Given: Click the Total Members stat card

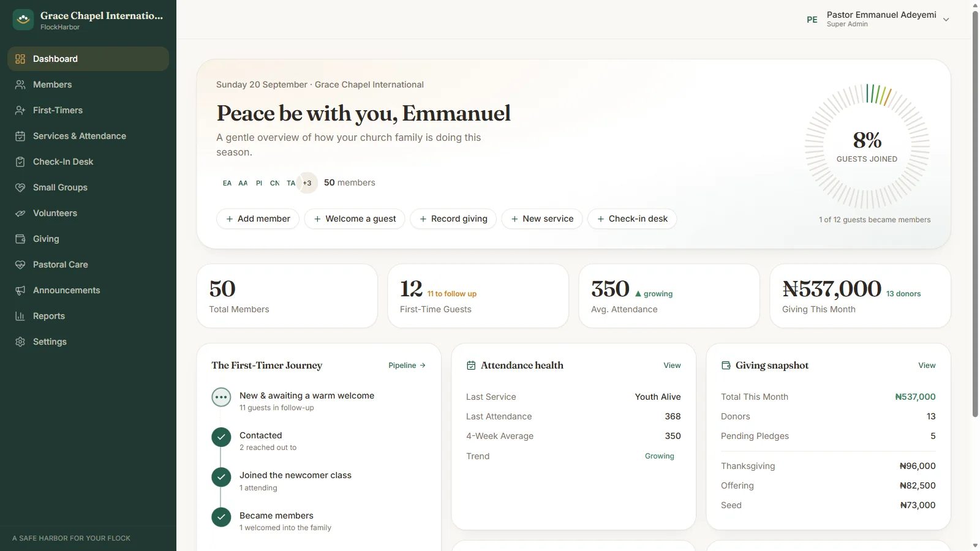Looking at the screenshot, I should 287,296.
